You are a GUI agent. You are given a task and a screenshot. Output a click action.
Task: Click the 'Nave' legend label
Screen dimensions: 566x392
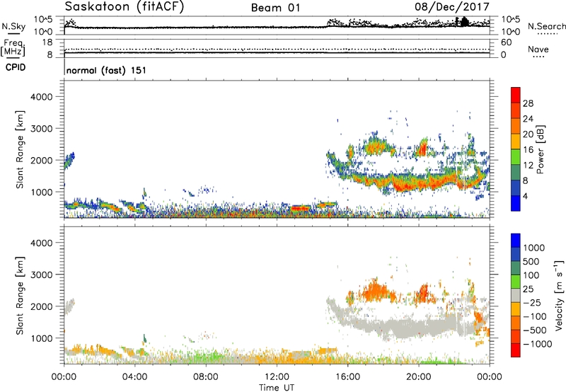(538, 49)
